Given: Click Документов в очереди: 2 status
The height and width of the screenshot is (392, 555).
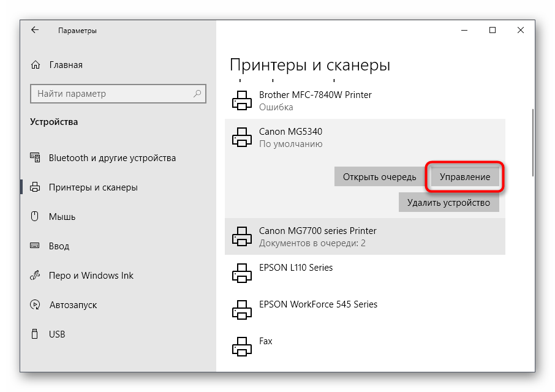Looking at the screenshot, I should [x=312, y=243].
